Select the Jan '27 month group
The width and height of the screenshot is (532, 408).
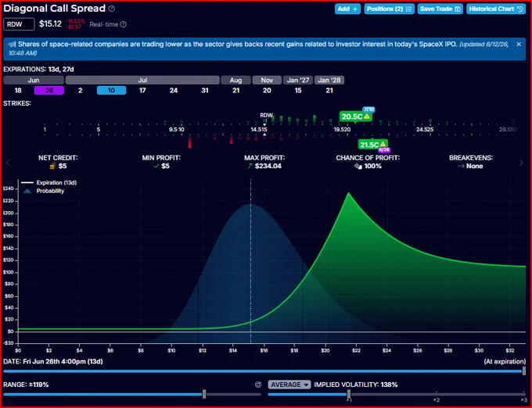tap(298, 81)
